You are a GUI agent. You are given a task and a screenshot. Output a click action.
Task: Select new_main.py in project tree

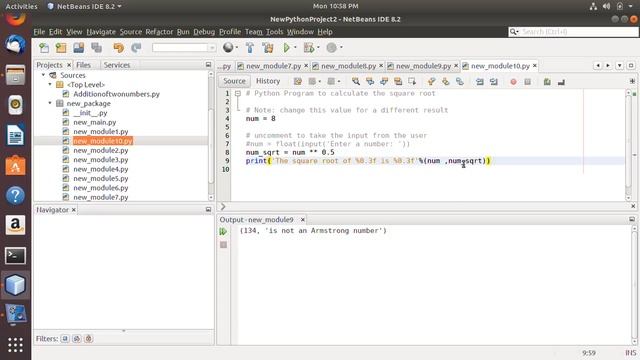95,122
